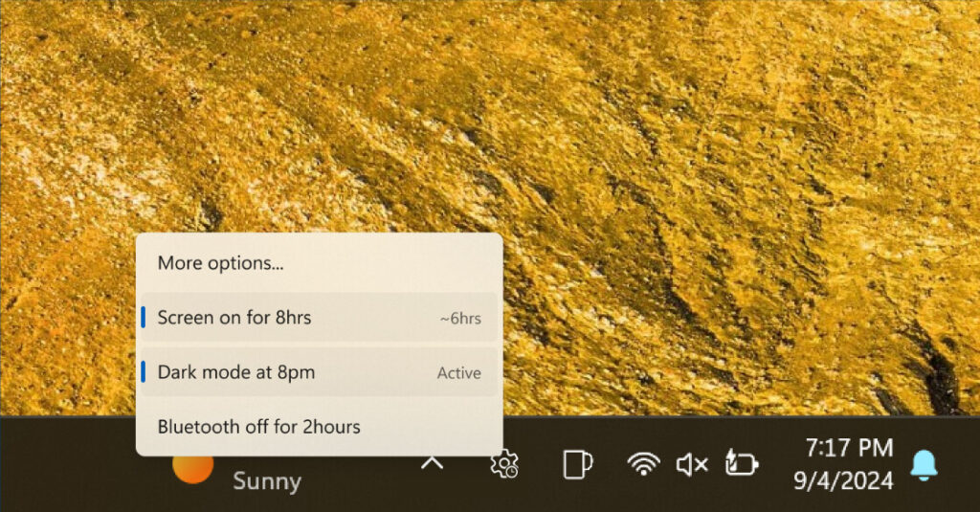This screenshot has width=980, height=512.
Task: Click the ~6hrs remaining label
Action: coord(460,318)
